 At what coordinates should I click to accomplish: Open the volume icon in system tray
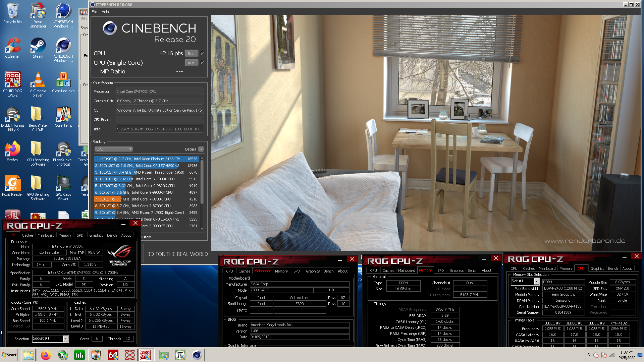(596, 355)
